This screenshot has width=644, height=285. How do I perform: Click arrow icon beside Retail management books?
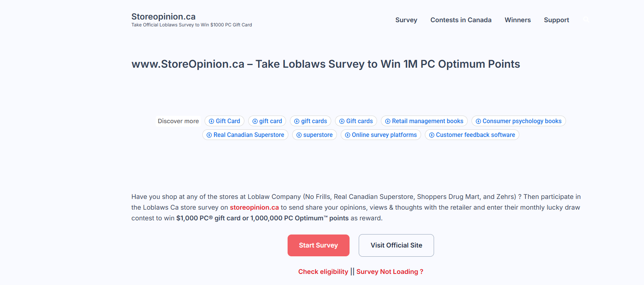point(388,121)
